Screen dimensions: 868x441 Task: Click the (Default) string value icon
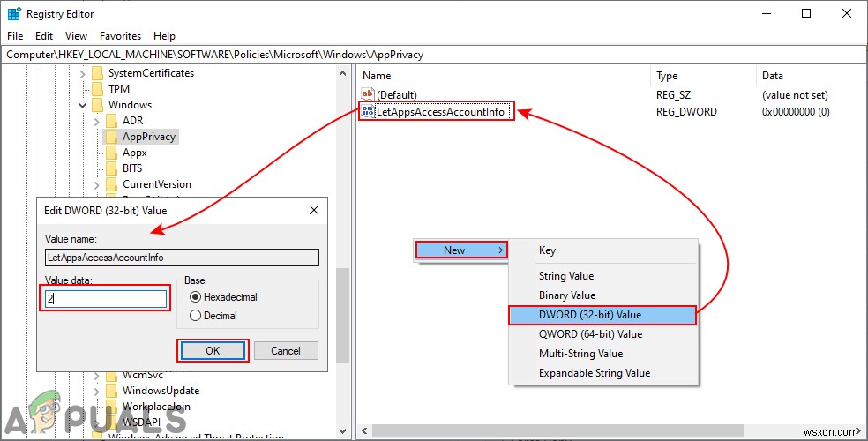click(368, 94)
